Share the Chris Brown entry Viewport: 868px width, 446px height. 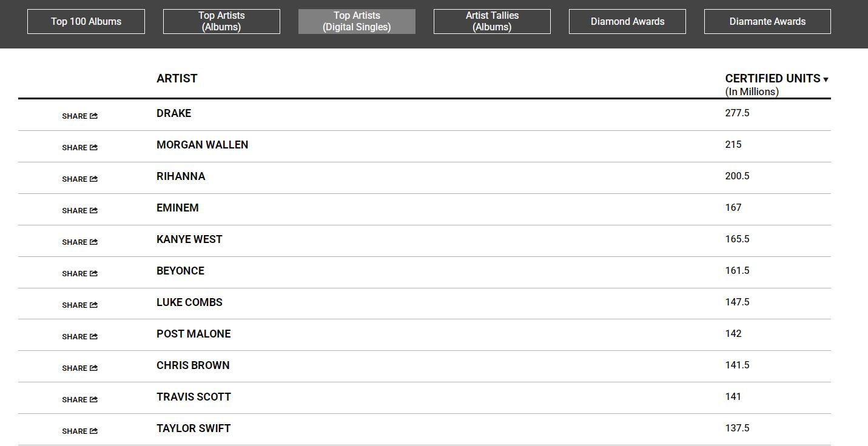(x=93, y=368)
